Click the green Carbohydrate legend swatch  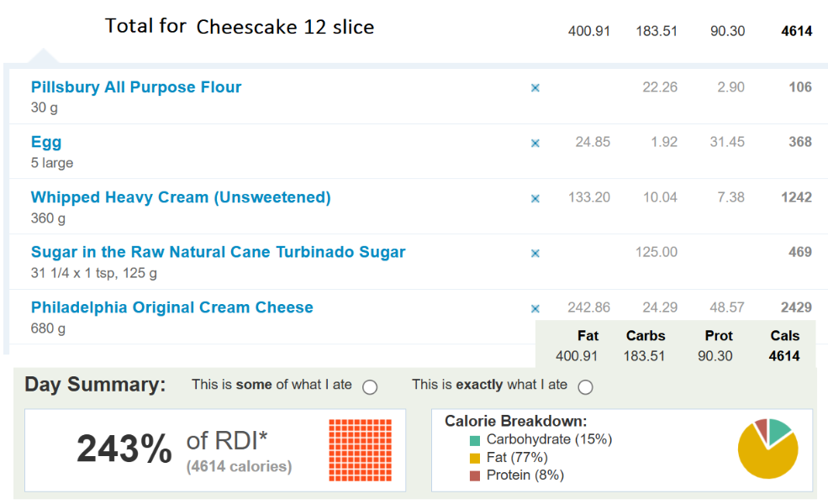[x=475, y=440]
